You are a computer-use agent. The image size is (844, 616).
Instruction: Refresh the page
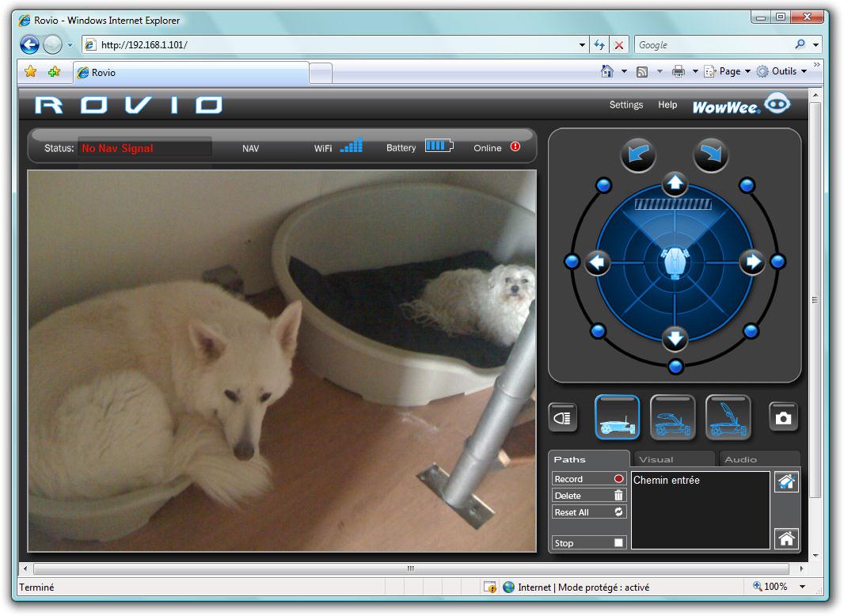click(x=599, y=44)
